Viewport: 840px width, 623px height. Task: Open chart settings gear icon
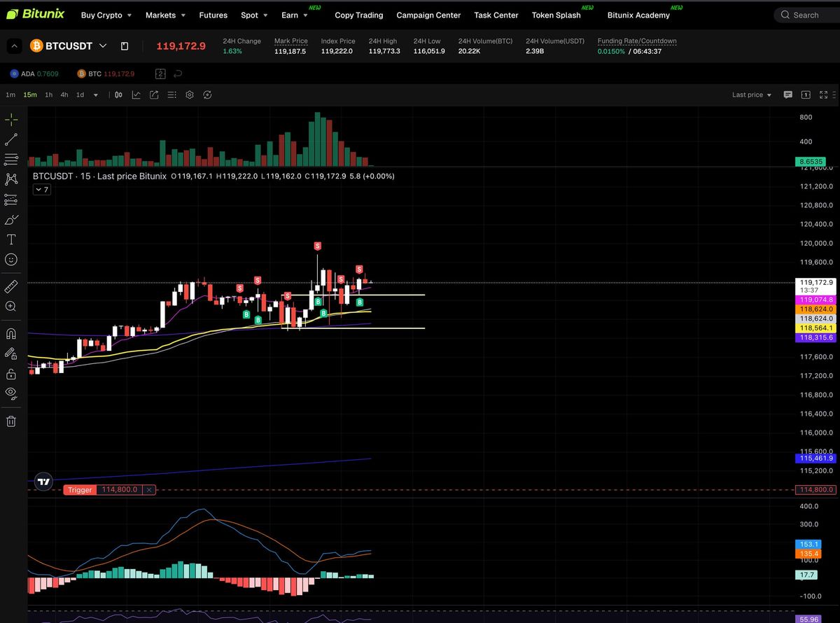point(189,94)
